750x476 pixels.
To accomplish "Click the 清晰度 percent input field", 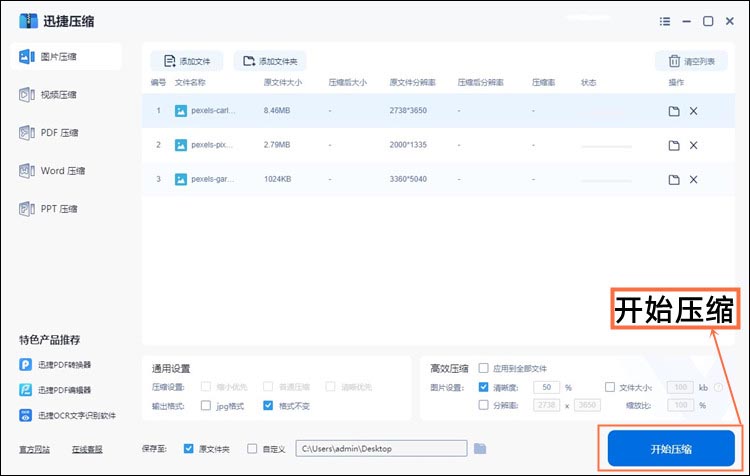I will click(547, 387).
